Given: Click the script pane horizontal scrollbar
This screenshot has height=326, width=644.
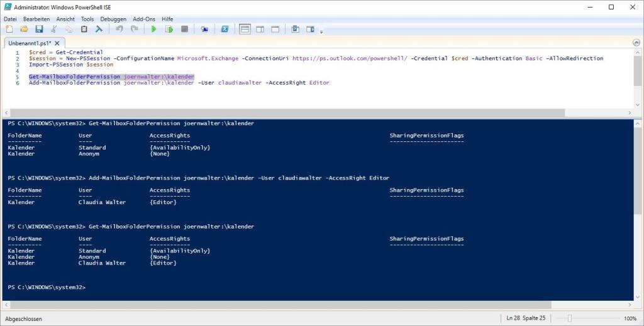Looking at the screenshot, I should click(314, 113).
